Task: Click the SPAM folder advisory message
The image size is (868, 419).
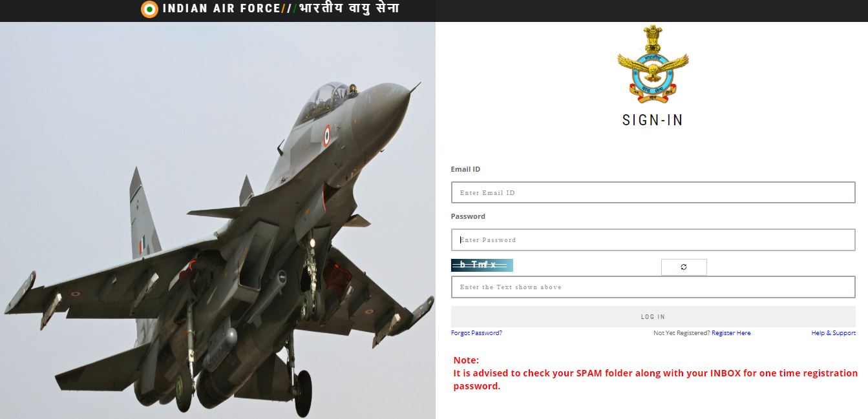Action: 655,380
